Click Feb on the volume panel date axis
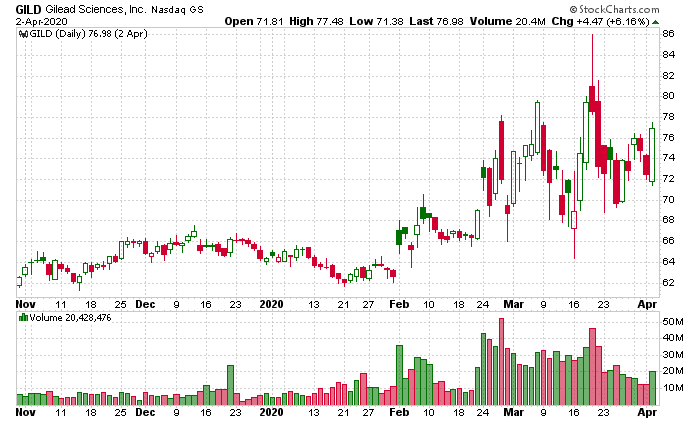This screenshot has width=700, height=421. [x=399, y=412]
